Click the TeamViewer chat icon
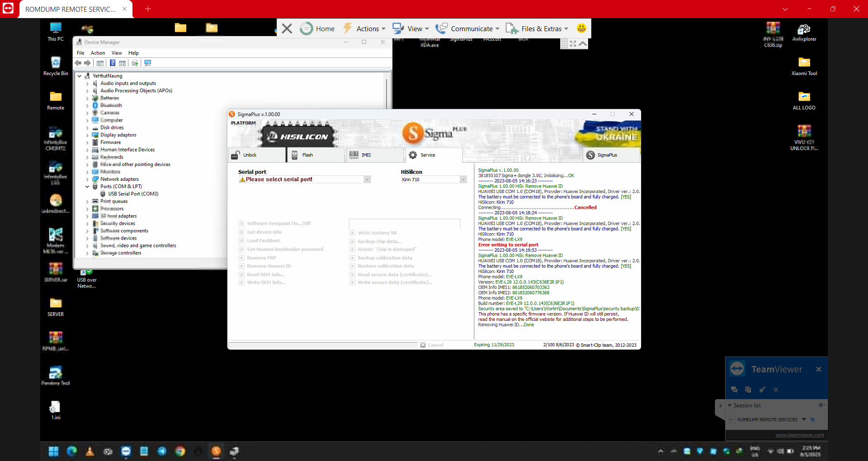The image size is (868, 461). 734,390
